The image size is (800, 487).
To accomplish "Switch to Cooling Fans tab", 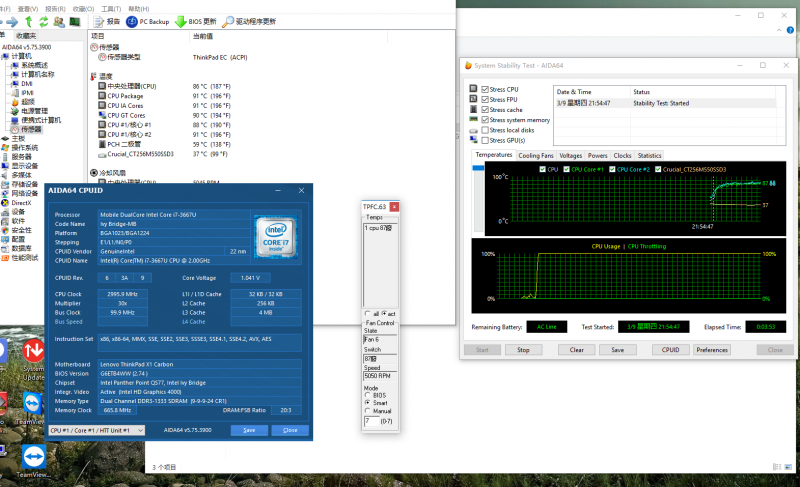I will coord(536,156).
